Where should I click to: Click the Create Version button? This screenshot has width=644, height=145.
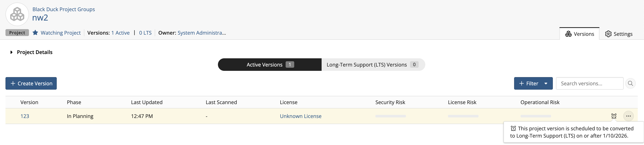point(31,84)
